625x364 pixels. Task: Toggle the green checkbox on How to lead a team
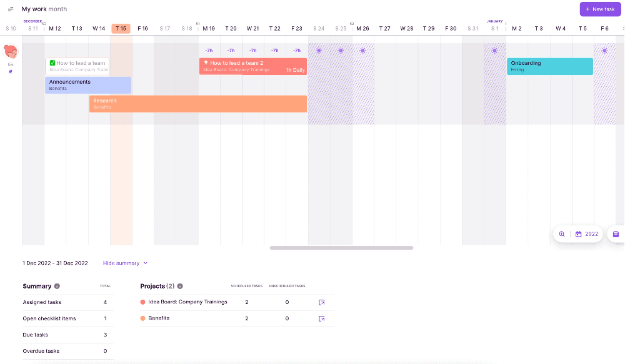(x=52, y=63)
